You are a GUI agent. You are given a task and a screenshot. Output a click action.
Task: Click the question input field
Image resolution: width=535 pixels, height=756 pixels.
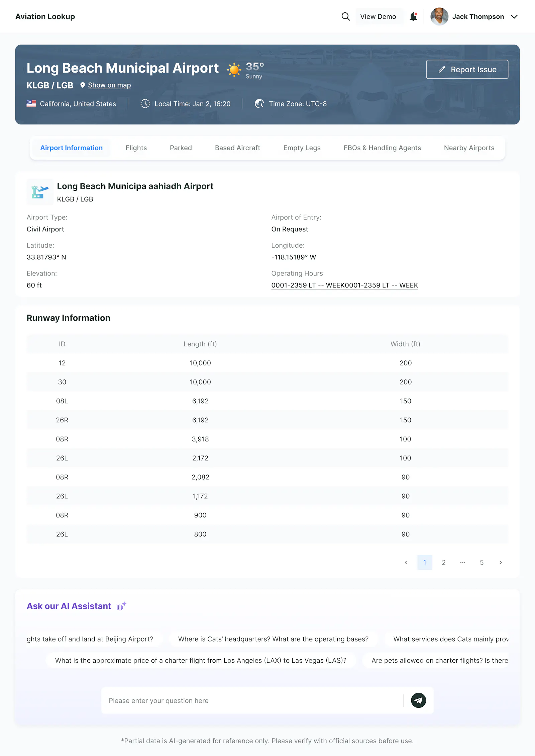(252, 701)
